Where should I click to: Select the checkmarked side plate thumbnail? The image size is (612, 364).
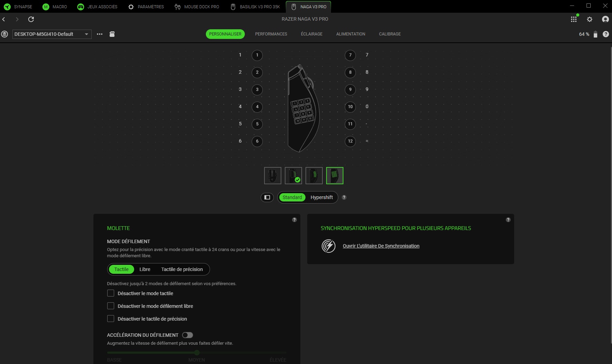(x=293, y=176)
